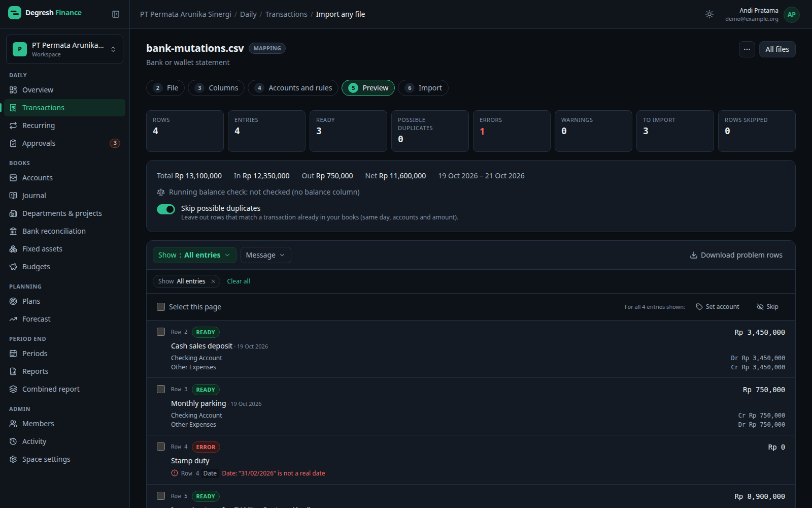Image resolution: width=812 pixels, height=508 pixels.
Task: Open Budgets from the sidebar
Action: (x=64, y=267)
